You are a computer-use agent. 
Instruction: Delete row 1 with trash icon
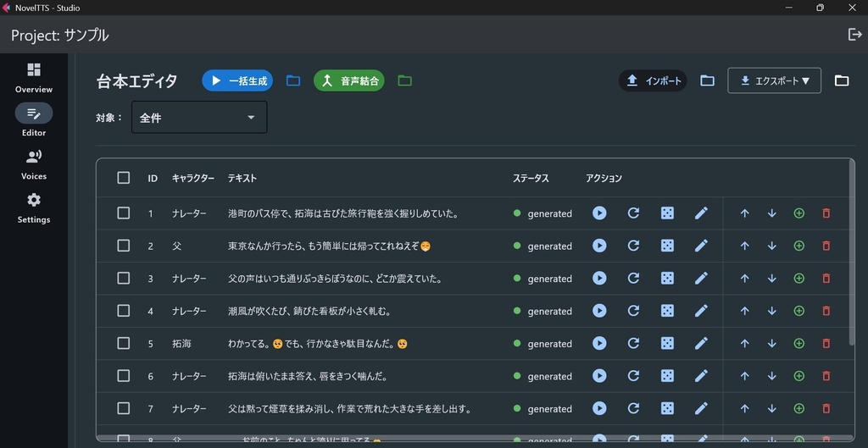826,213
